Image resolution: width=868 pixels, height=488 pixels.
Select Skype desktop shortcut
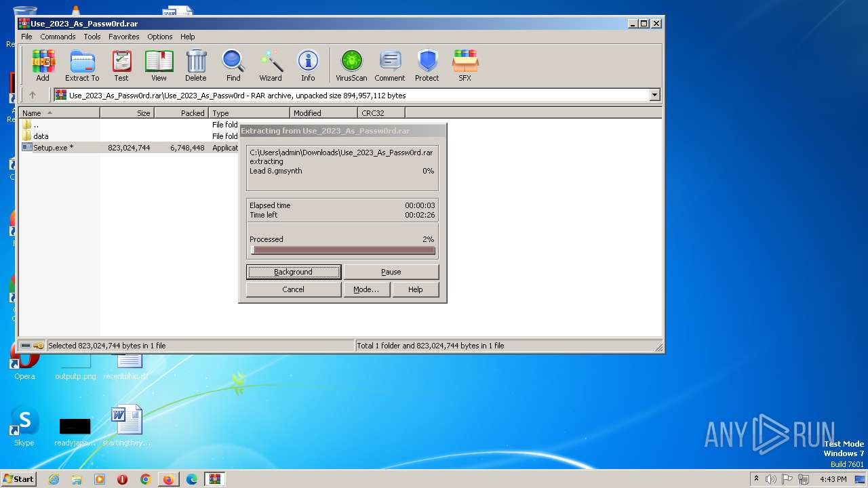[24, 427]
